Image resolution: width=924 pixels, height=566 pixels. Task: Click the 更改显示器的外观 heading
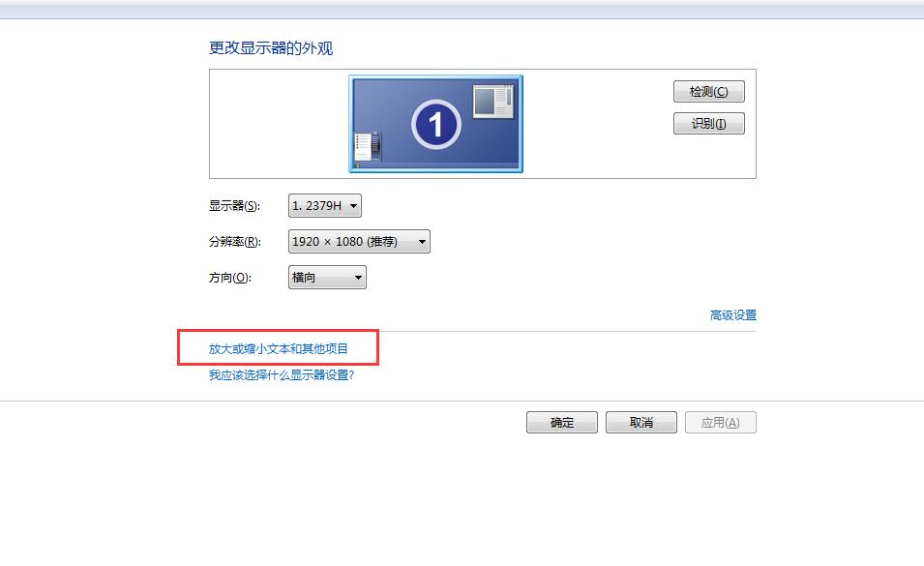[271, 48]
